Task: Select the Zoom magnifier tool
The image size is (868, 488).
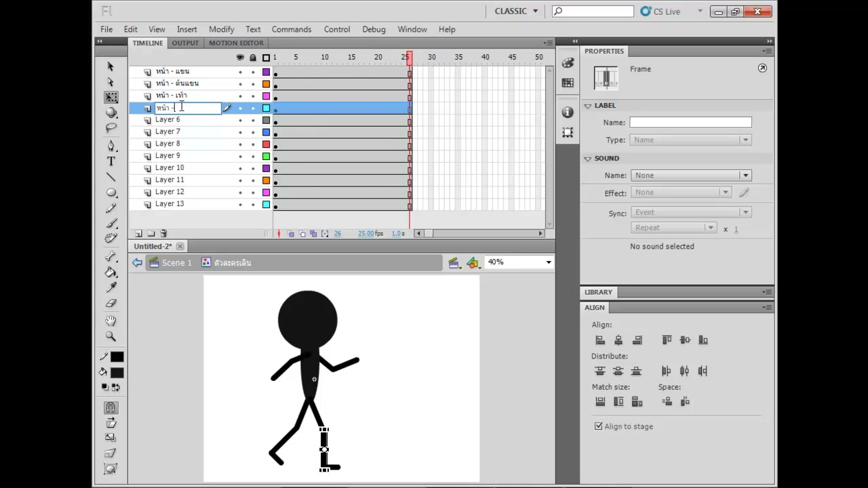Action: tap(111, 336)
